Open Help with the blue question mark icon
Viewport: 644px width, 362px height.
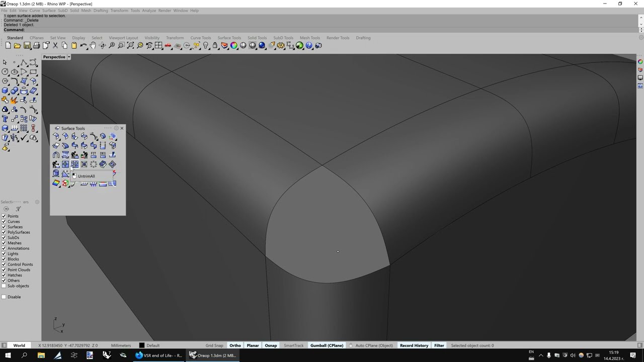pos(309,46)
